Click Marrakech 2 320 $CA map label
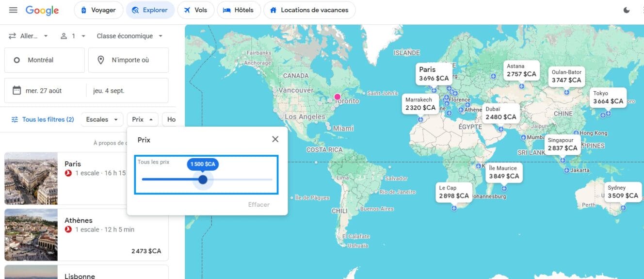This screenshot has width=644, height=279. coord(420,104)
